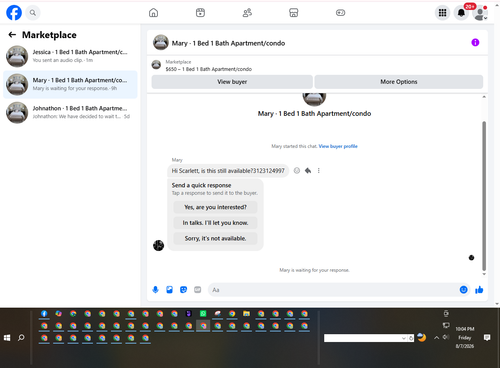Click the chat header title Mary - 1 Bed 1 Bath

click(x=228, y=43)
